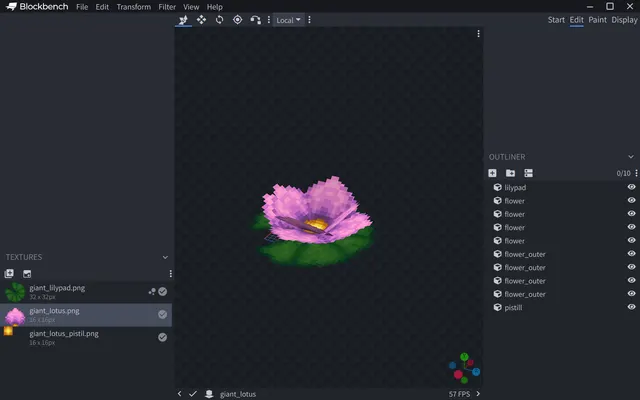Click giant_lotus project name in status bar
Viewport: 640px width, 400px height.
click(238, 394)
